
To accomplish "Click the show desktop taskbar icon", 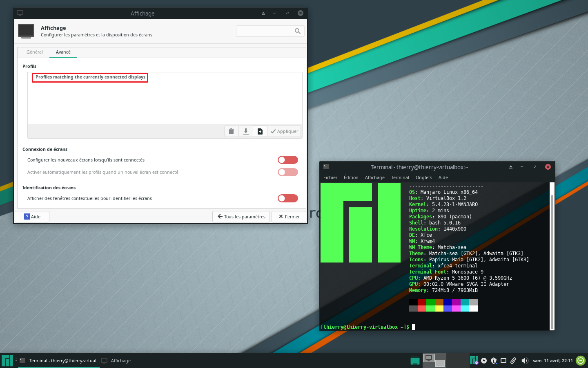I will tap(415, 361).
